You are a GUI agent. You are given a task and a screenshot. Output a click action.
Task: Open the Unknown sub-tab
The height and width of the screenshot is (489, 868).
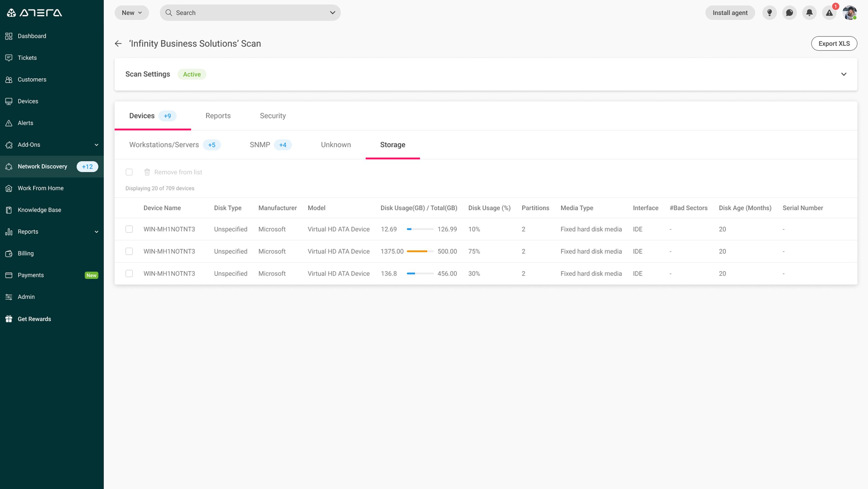point(336,145)
